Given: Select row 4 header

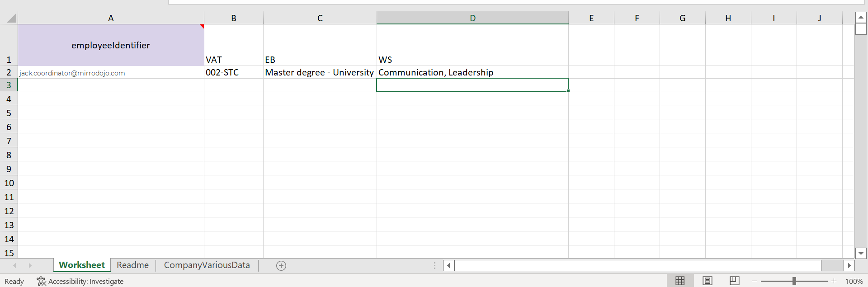Looking at the screenshot, I should coord(9,99).
